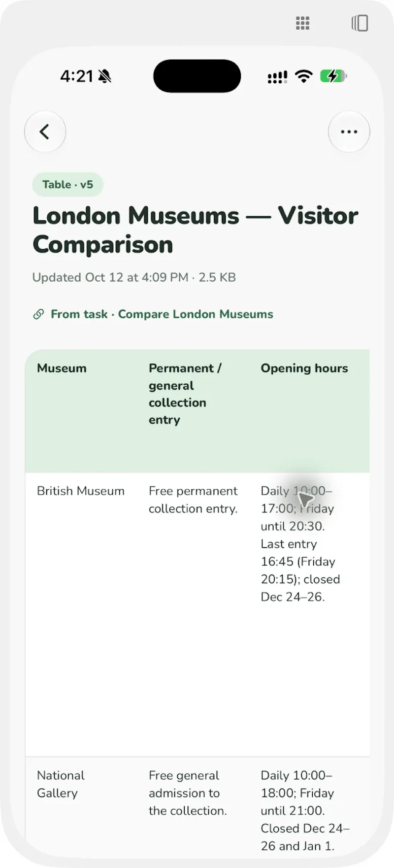
Task: Tap the 4:21 clock in status bar
Action: pyautogui.click(x=77, y=76)
